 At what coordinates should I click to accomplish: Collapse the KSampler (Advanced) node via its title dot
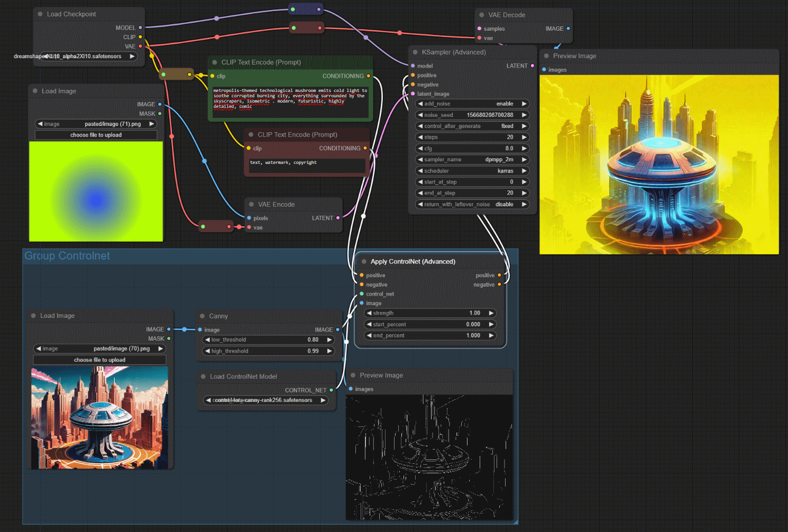[x=415, y=52]
